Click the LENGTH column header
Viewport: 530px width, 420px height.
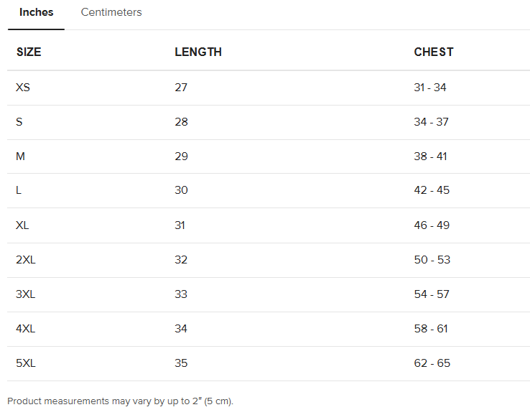(x=198, y=52)
